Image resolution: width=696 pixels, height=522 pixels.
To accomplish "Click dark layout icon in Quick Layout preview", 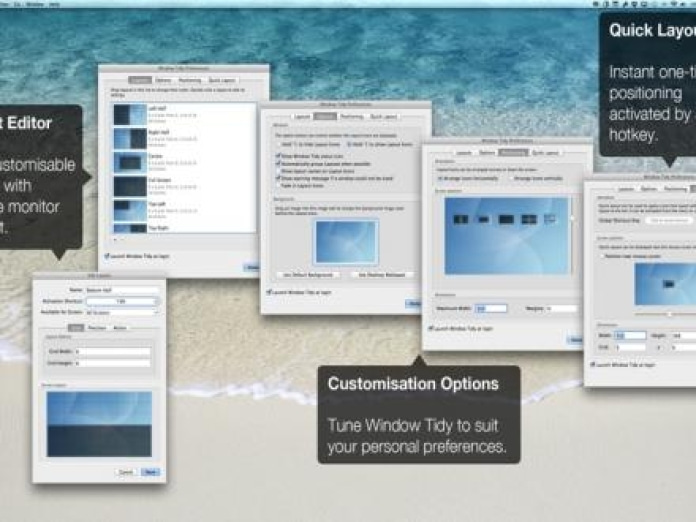I will tap(668, 284).
